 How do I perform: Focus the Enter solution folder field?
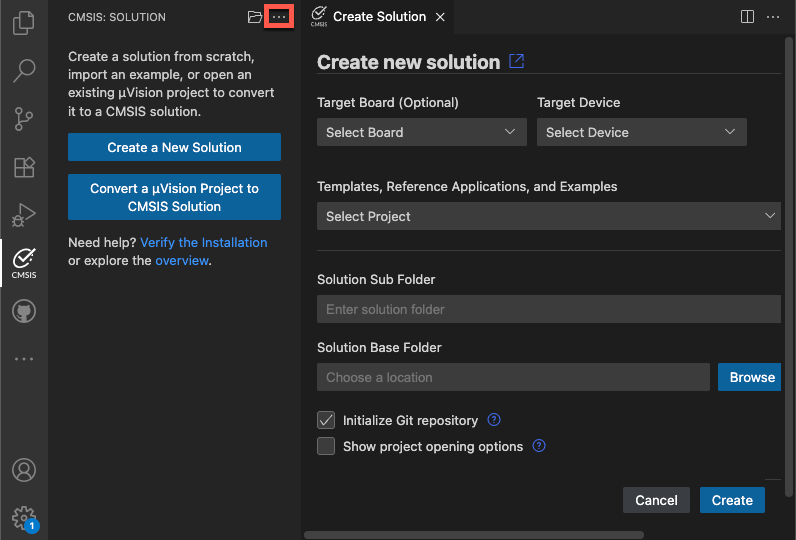click(549, 309)
